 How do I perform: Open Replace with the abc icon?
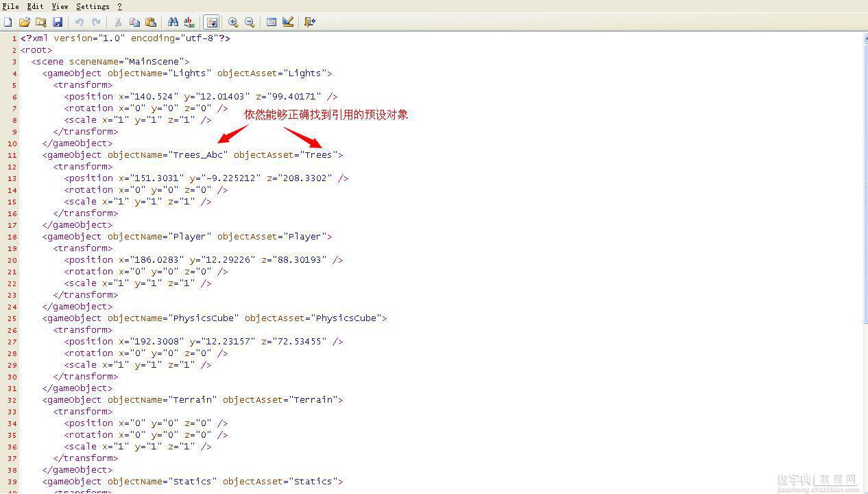189,22
